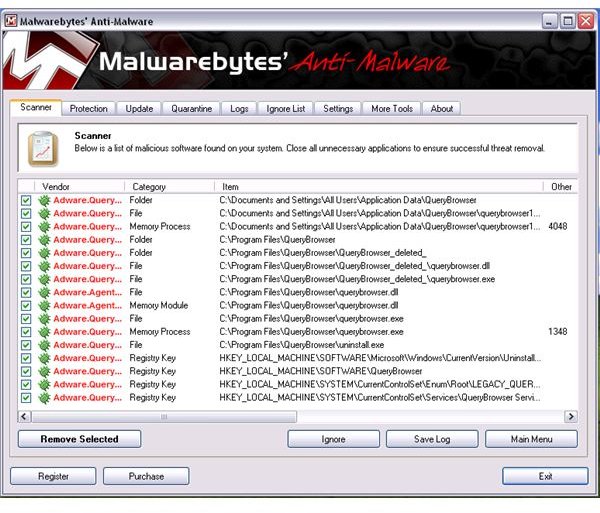This screenshot has width=600, height=513.
Task: Click the Save Log button
Action: (432, 439)
